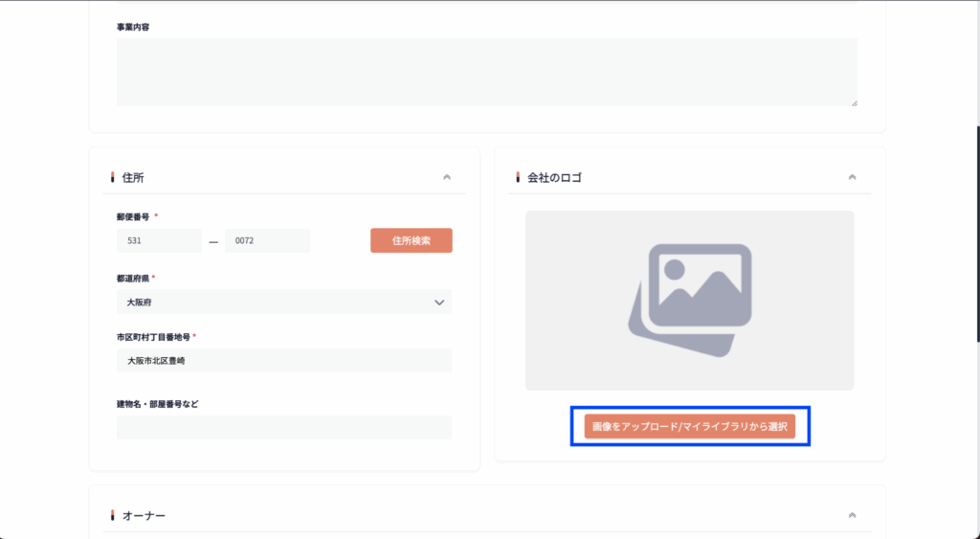Collapse the オーナー section using its chevron

tap(852, 515)
